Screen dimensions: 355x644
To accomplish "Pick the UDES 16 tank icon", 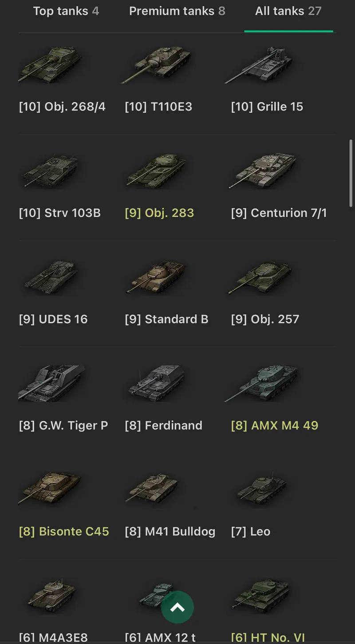I will tap(50, 277).
